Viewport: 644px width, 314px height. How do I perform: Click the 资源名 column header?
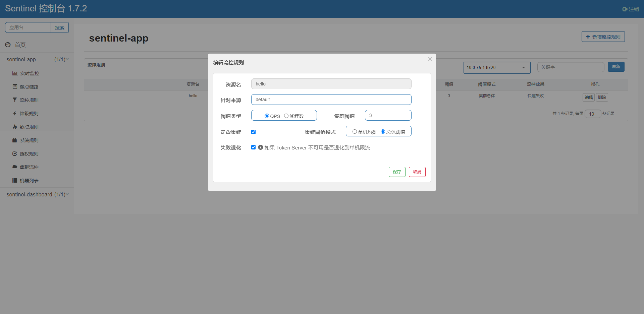[193, 84]
